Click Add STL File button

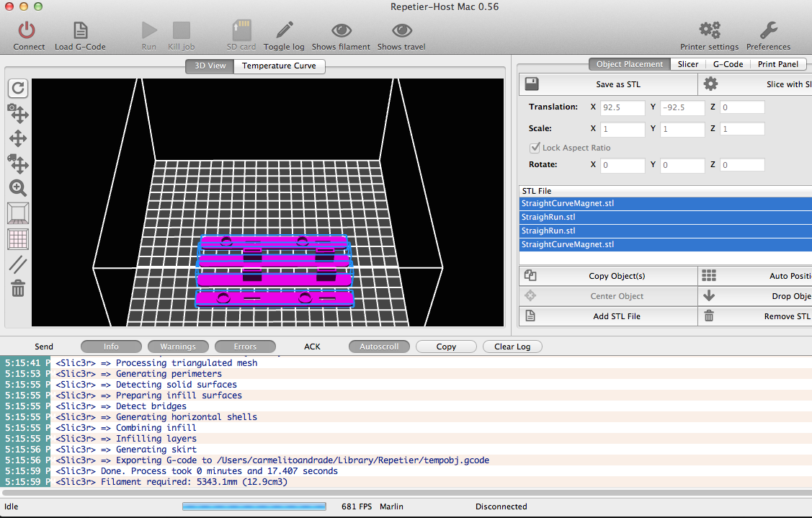click(609, 316)
